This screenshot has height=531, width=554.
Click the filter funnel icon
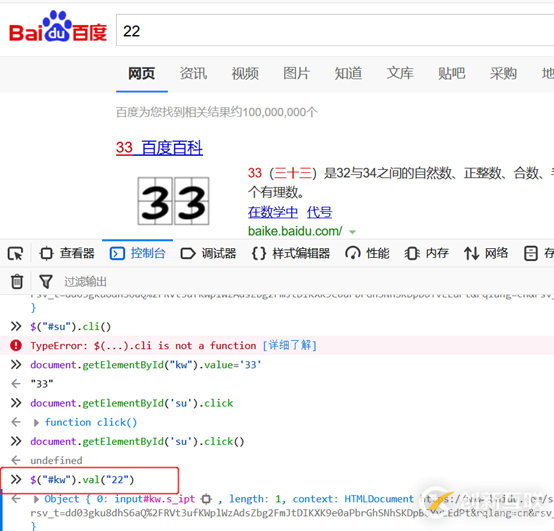46,282
